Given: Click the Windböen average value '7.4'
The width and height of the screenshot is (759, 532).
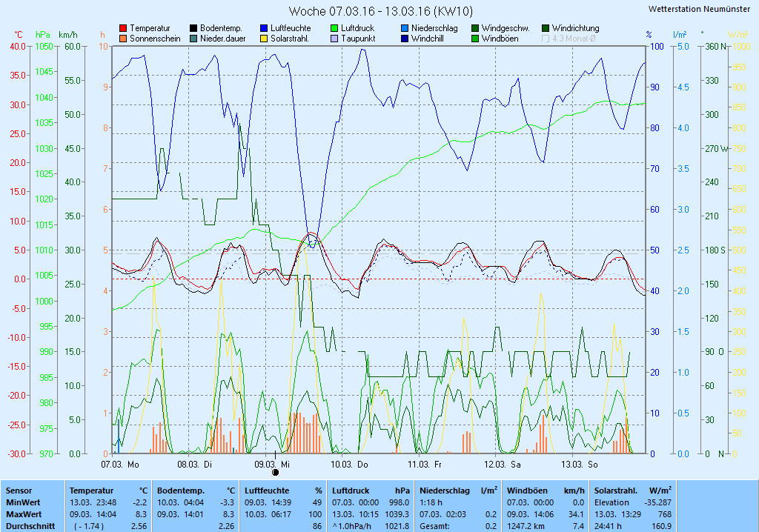Looking at the screenshot, I should click(578, 526).
